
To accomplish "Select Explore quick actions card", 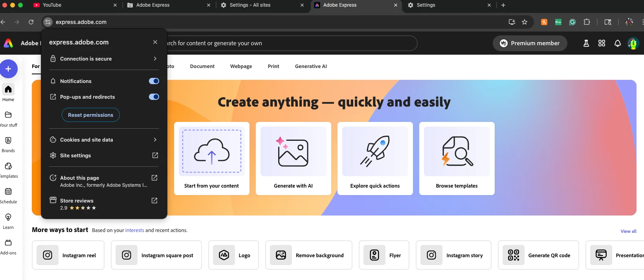I will [x=375, y=158].
